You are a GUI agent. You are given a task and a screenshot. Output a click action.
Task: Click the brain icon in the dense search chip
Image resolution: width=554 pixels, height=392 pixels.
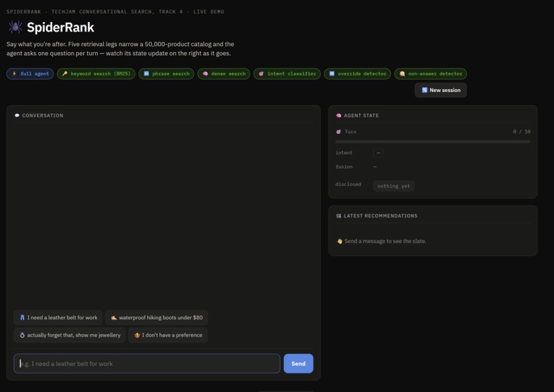point(206,73)
